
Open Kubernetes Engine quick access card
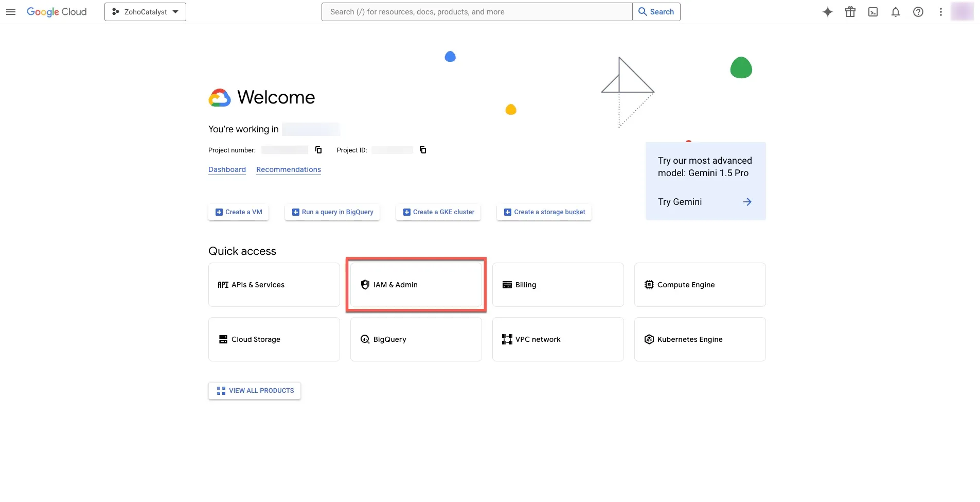click(x=700, y=339)
